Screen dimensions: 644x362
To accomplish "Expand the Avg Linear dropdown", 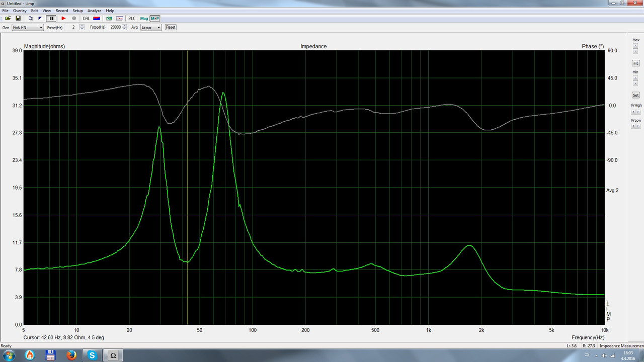I will point(151,27).
